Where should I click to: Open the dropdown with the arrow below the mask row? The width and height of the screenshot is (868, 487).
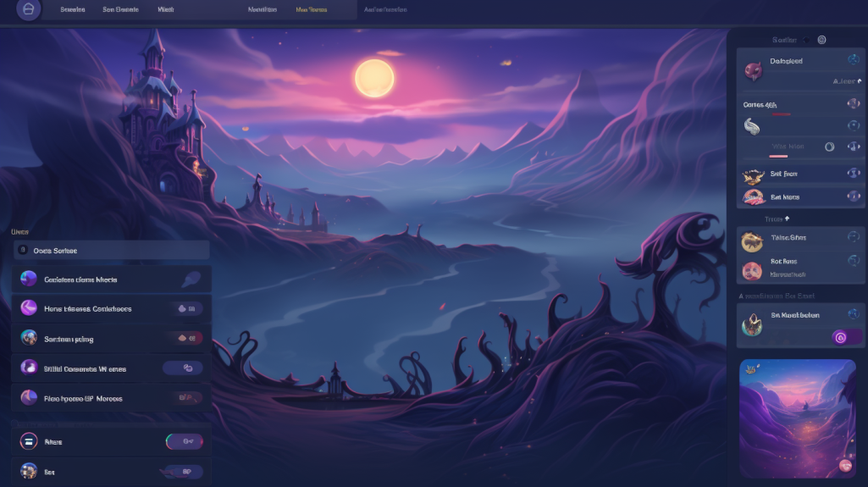pyautogui.click(x=847, y=81)
